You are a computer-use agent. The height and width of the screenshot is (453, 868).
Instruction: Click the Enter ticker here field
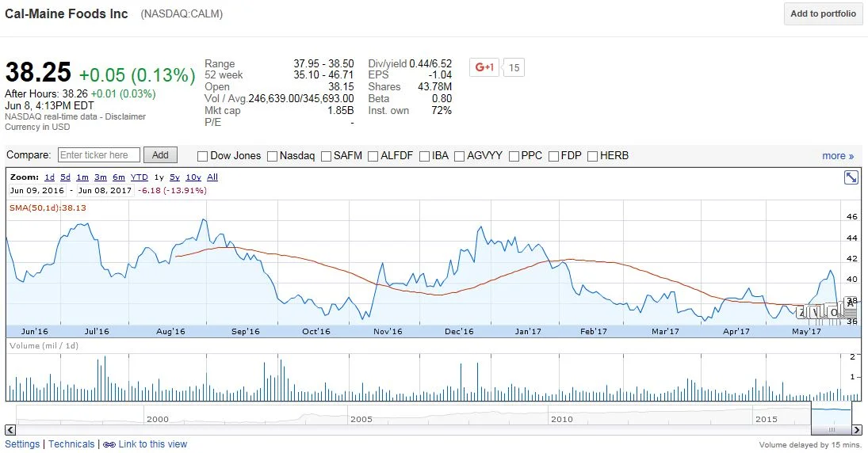pyautogui.click(x=98, y=155)
